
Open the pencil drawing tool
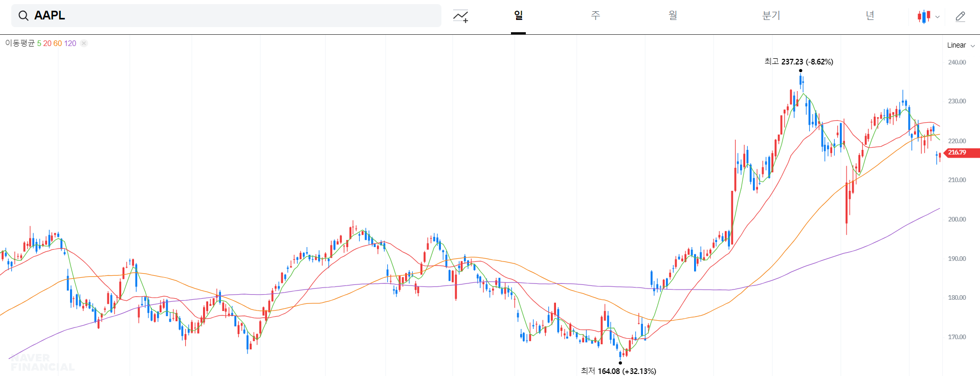pyautogui.click(x=961, y=16)
